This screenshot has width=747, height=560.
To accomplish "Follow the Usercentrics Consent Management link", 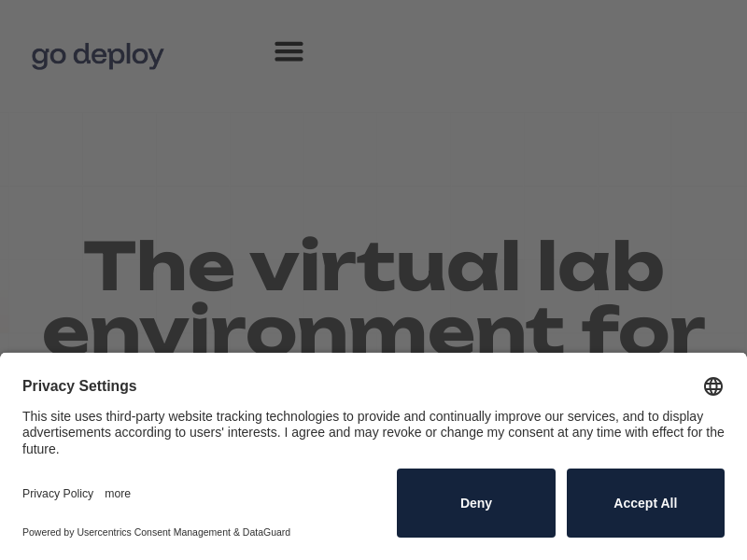I will (x=153, y=532).
